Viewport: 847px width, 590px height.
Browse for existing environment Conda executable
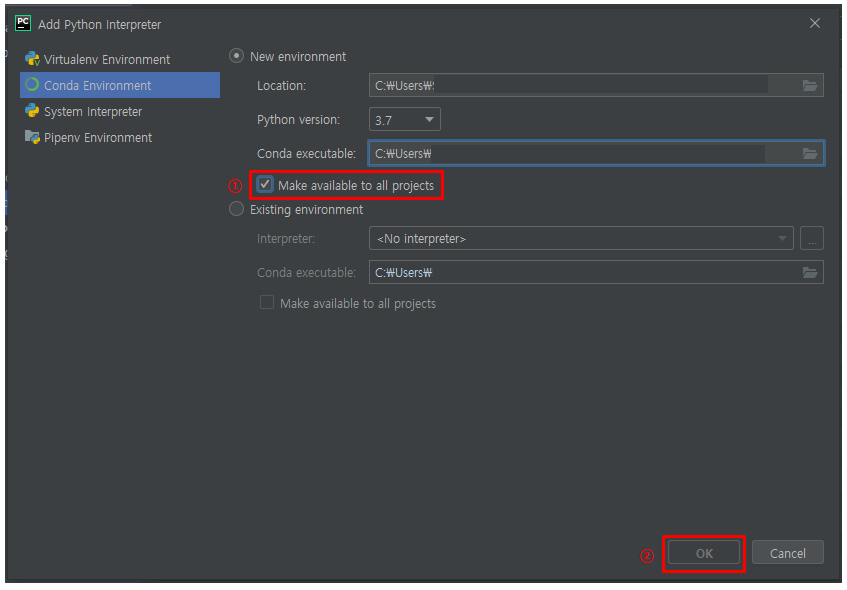[x=809, y=272]
